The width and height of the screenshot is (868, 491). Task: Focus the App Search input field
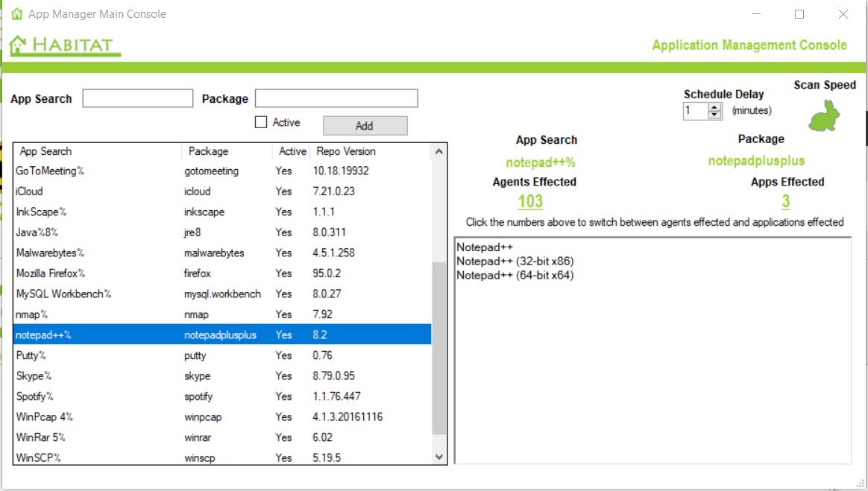(x=137, y=98)
